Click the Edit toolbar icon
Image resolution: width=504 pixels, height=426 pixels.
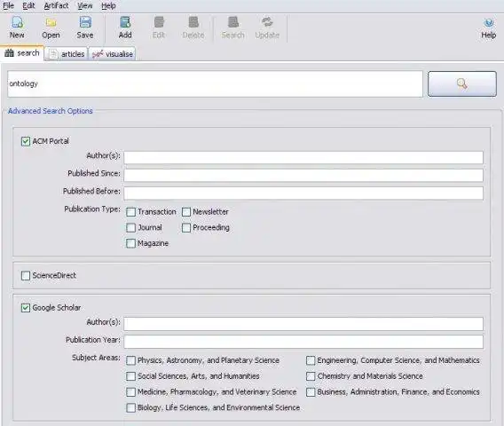(x=159, y=22)
